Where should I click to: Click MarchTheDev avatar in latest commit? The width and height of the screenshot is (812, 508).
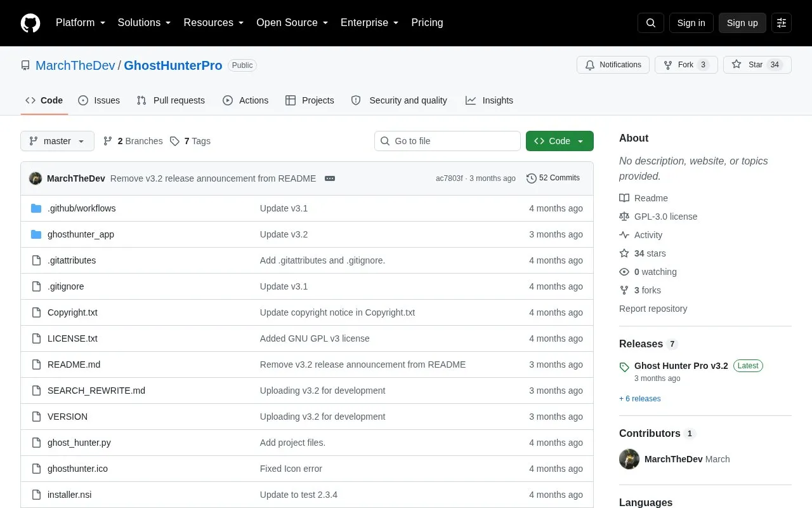(36, 178)
